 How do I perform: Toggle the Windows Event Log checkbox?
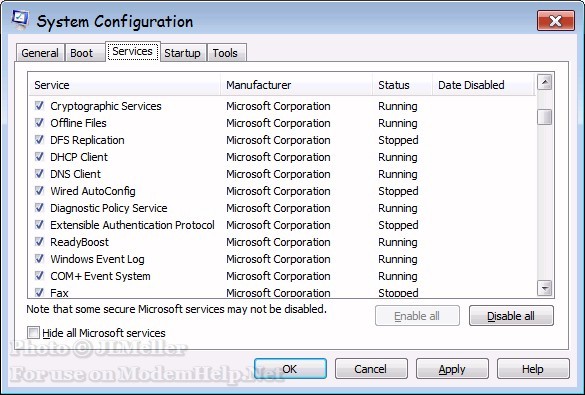coord(39,259)
